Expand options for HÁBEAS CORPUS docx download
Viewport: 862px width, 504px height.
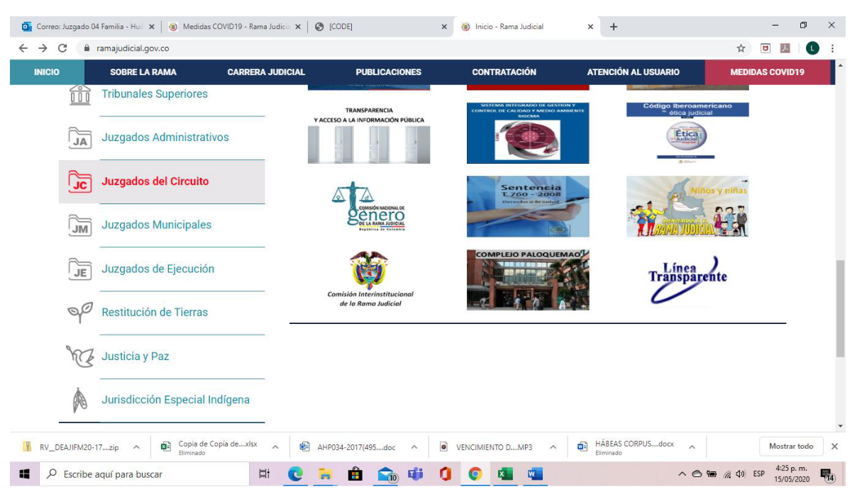click(x=692, y=447)
